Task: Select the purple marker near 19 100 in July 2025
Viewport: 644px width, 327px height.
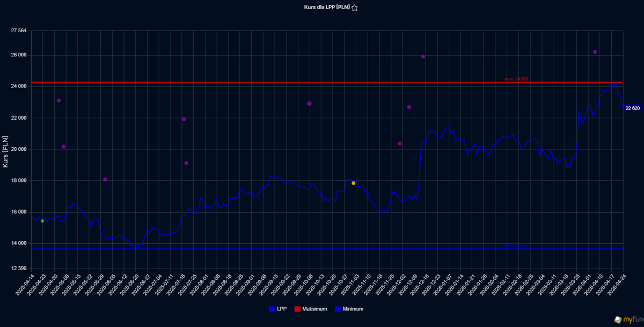Action: [186, 163]
